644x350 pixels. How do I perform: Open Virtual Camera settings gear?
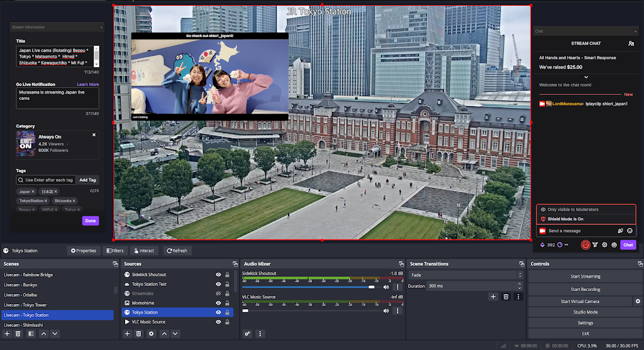637,302
